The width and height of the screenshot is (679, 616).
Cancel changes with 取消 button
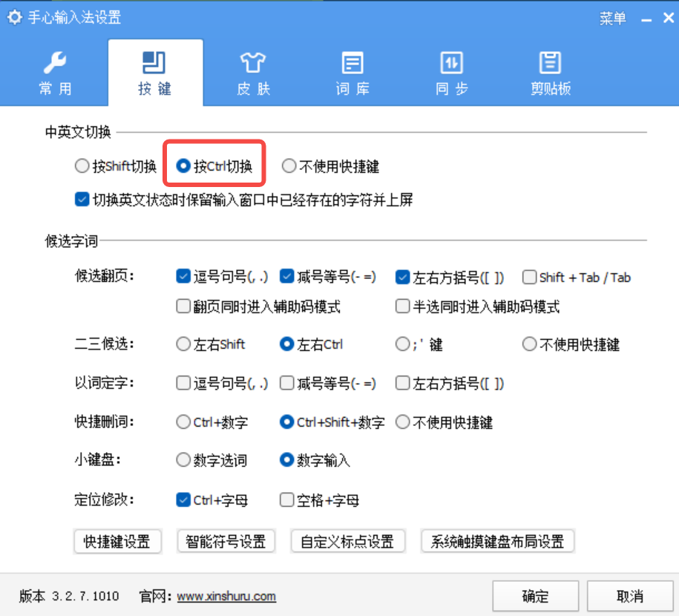(630, 597)
